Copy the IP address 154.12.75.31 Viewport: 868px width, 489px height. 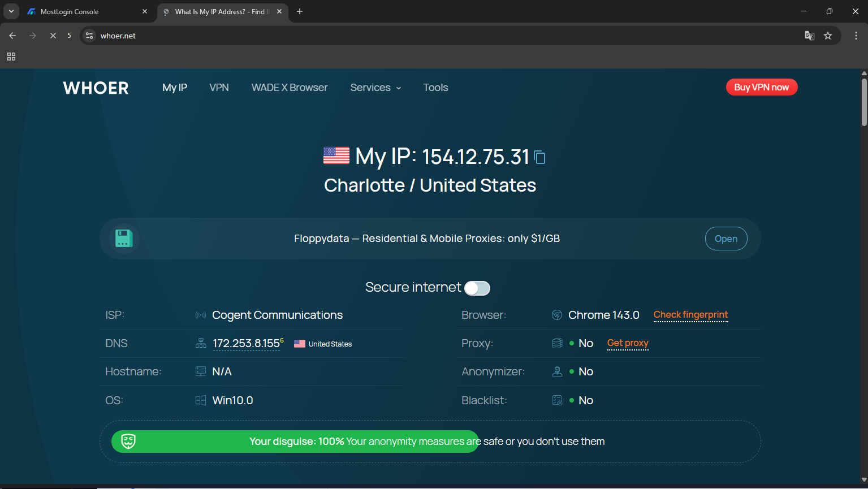pos(539,157)
